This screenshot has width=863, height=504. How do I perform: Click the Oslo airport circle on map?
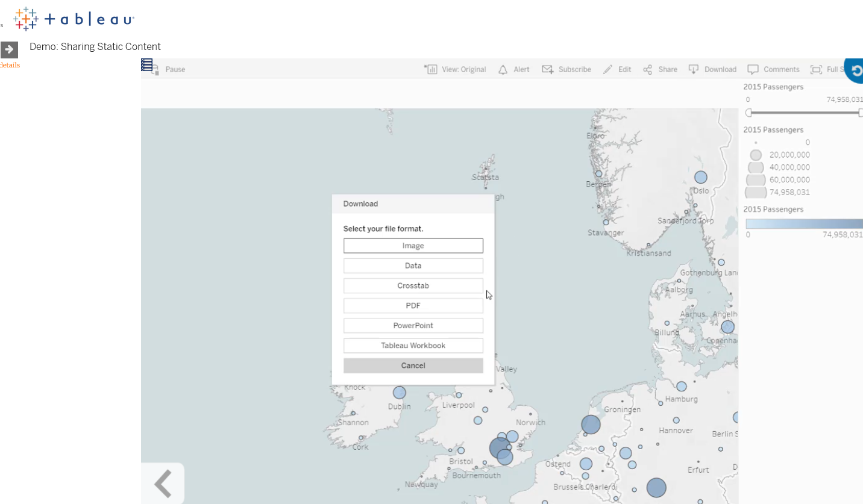[700, 177]
